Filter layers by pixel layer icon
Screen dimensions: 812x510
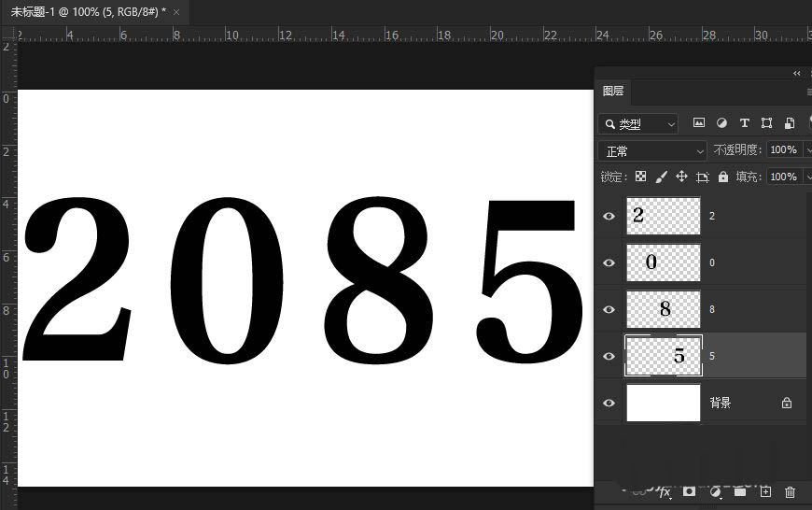[698, 123]
